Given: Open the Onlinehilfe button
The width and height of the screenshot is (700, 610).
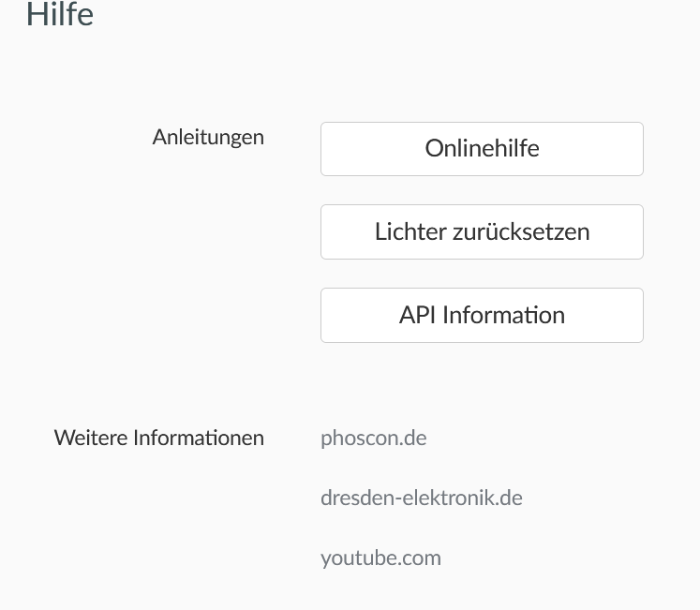Looking at the screenshot, I should 482,148.
